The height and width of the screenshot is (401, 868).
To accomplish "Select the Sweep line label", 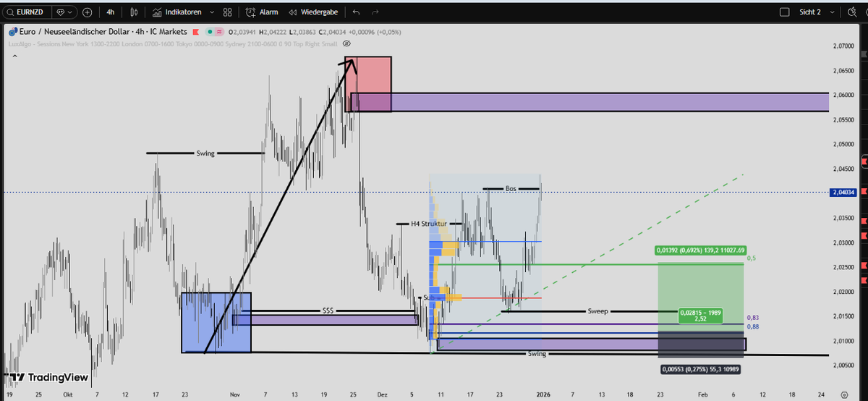I will click(597, 311).
